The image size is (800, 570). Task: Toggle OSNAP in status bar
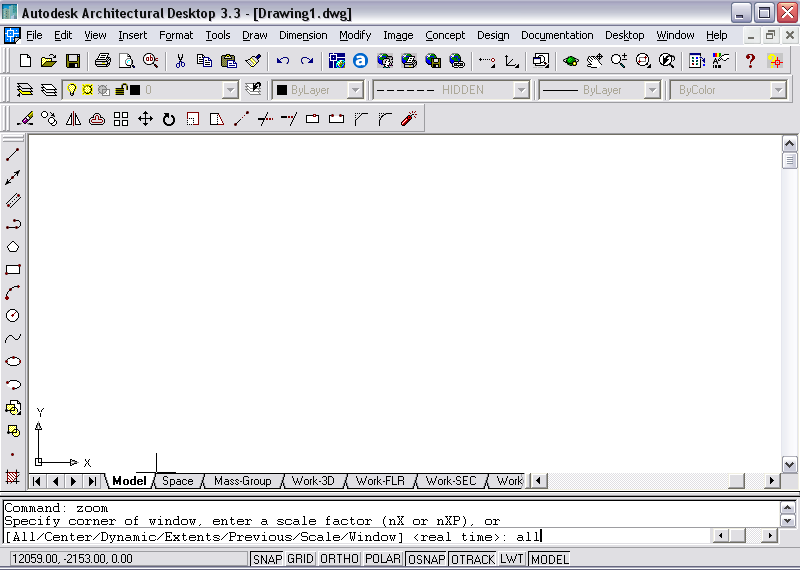(427, 559)
